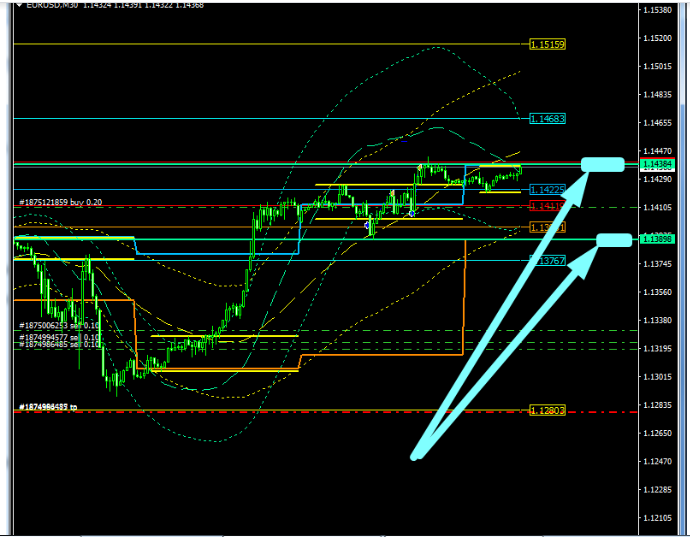This screenshot has height=537, width=690.
Task: Click the 1.15380 value on the price scale
Action: click(657, 10)
